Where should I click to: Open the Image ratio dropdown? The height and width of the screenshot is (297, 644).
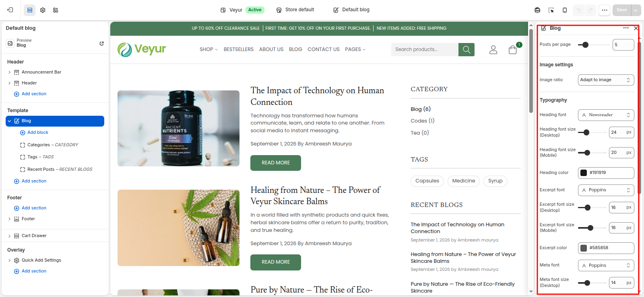pos(606,80)
